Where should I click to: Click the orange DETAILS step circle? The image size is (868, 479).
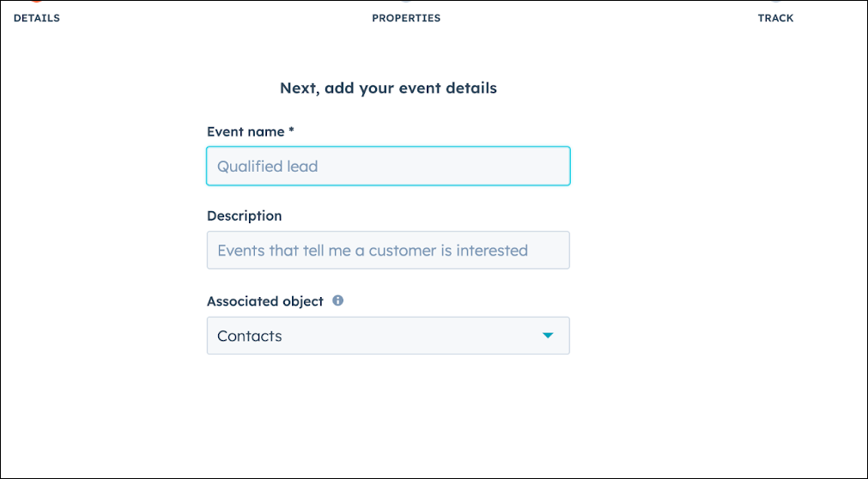(x=36, y=2)
